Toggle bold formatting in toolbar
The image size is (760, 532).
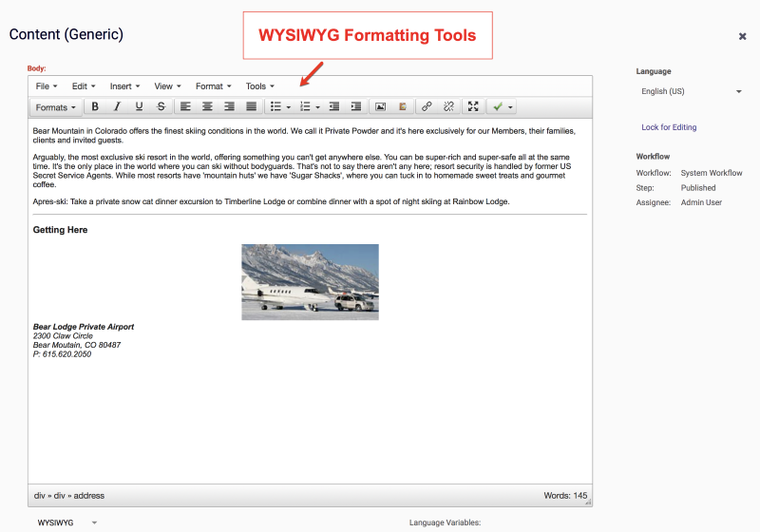[x=95, y=106]
